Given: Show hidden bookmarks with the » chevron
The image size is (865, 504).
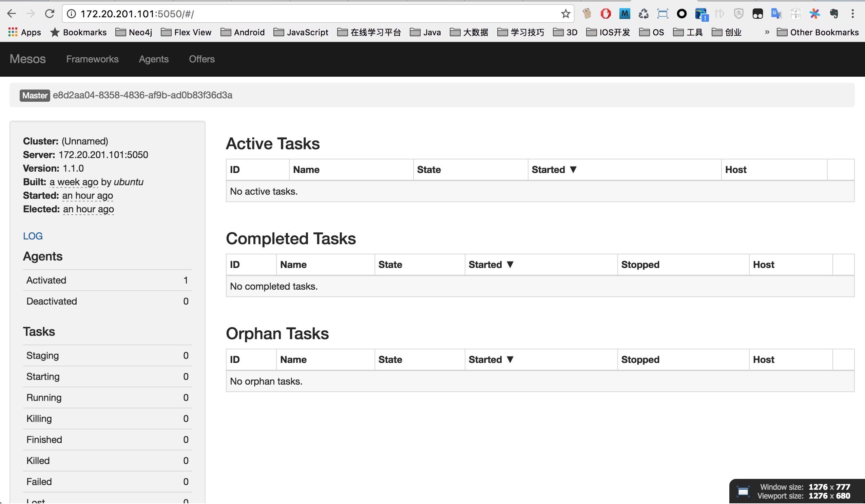Looking at the screenshot, I should (767, 32).
